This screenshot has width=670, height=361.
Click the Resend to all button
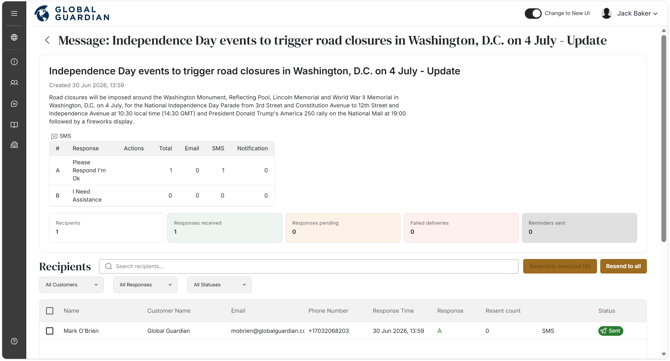coord(623,266)
